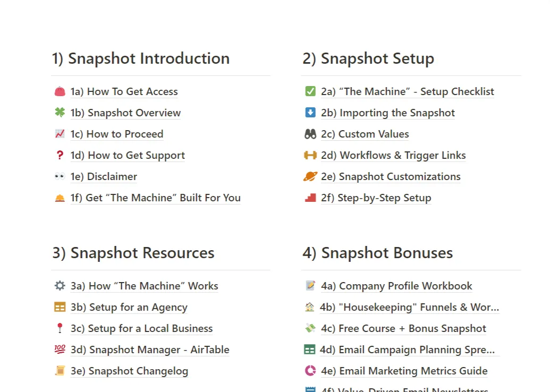Click the blue download arrow icon beside Importing the Snapshot
The height and width of the screenshot is (392, 550).
click(310, 113)
